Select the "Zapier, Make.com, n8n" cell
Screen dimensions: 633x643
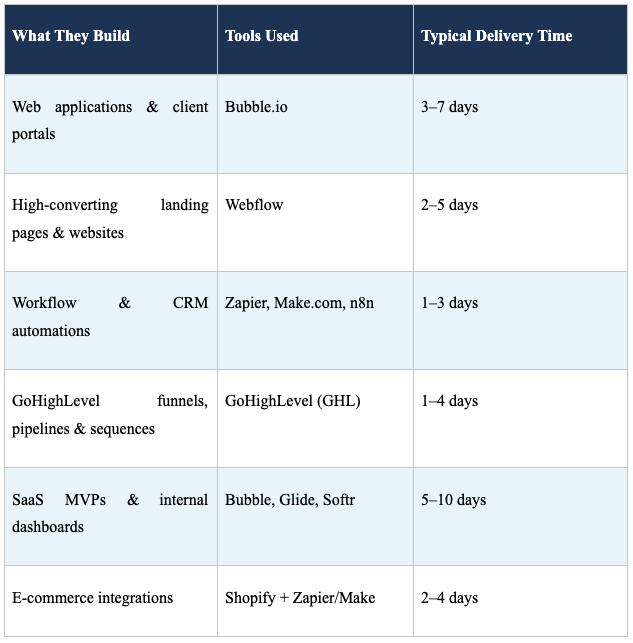[x=301, y=303]
